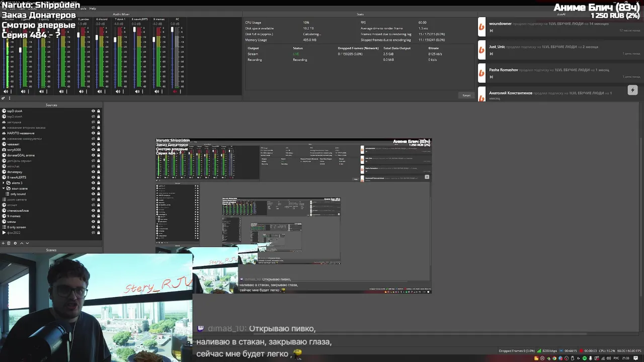
Task: Toggle lock on only sound source
Action: pyautogui.click(x=99, y=194)
